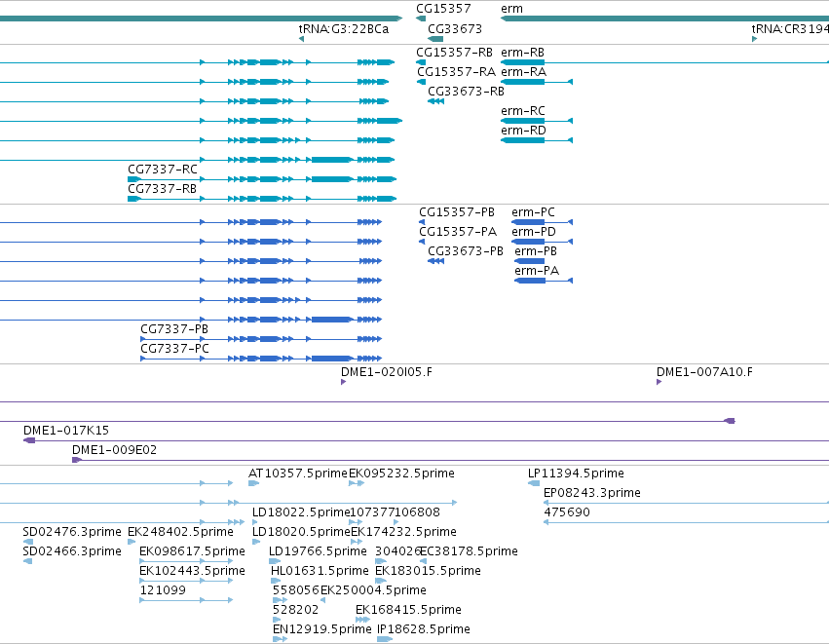Image resolution: width=829 pixels, height=644 pixels.
Task: Select EST IP18628.5prime
Action: pos(424,629)
